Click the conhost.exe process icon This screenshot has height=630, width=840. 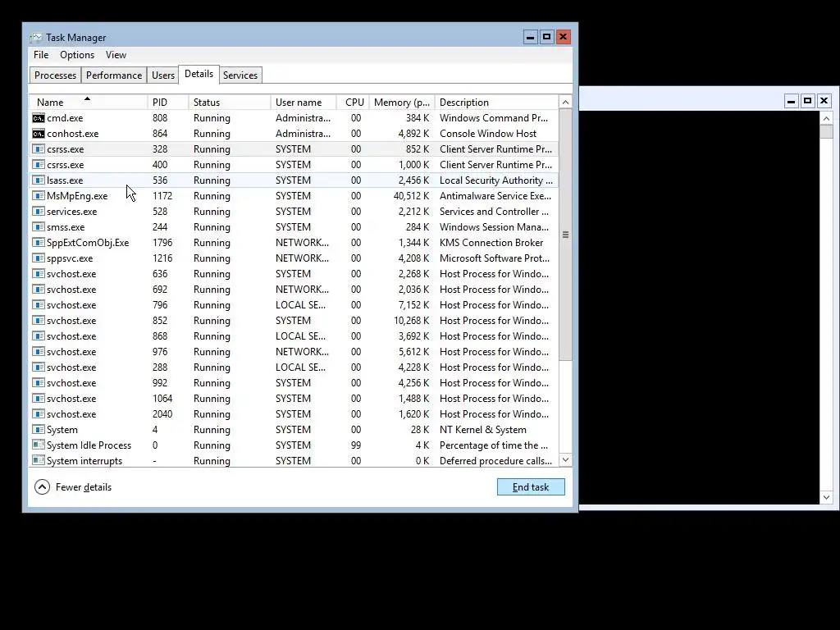pyautogui.click(x=38, y=134)
